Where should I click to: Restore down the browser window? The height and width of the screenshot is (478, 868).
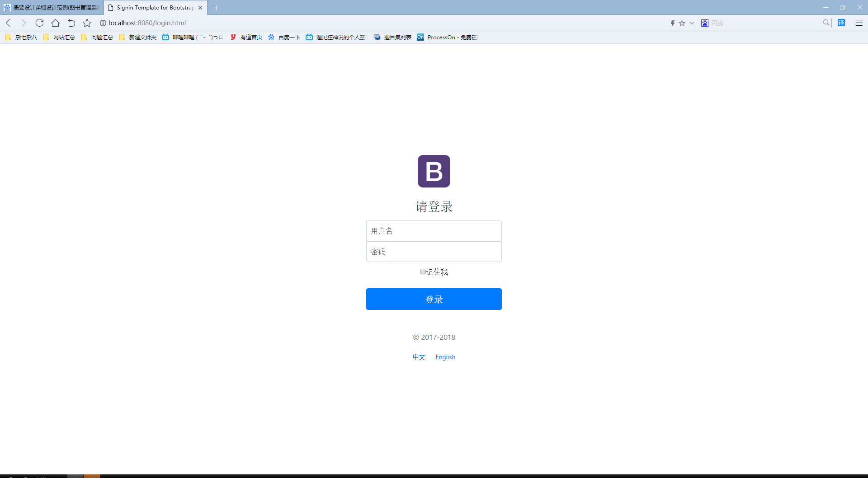coord(843,7)
